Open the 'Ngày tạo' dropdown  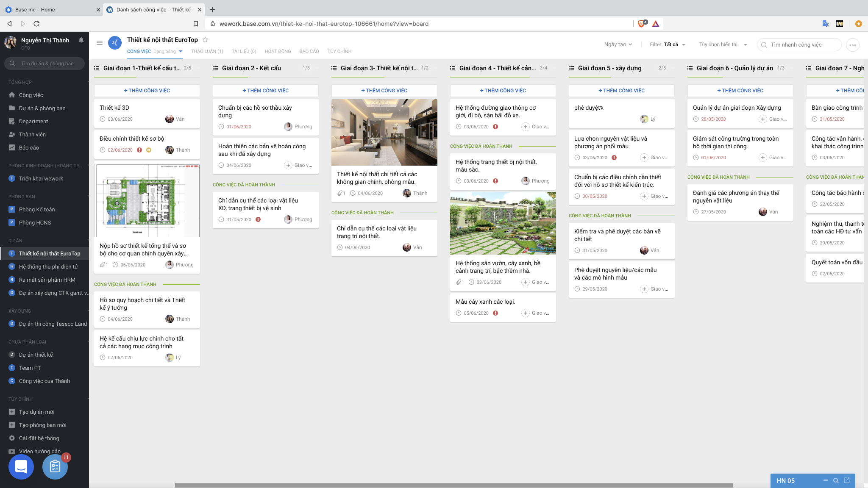[x=617, y=44]
